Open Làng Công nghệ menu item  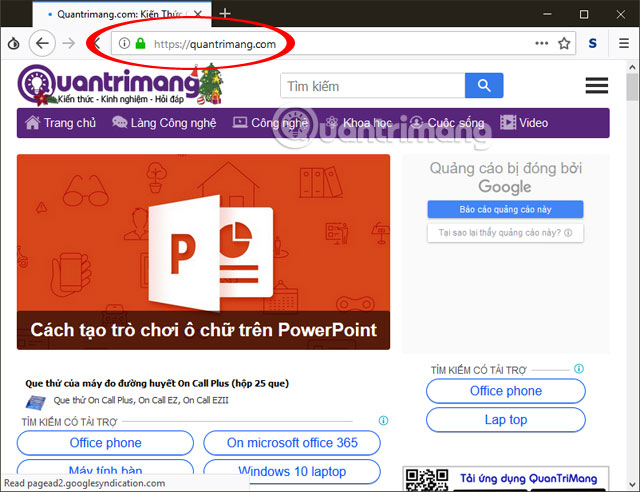point(164,122)
